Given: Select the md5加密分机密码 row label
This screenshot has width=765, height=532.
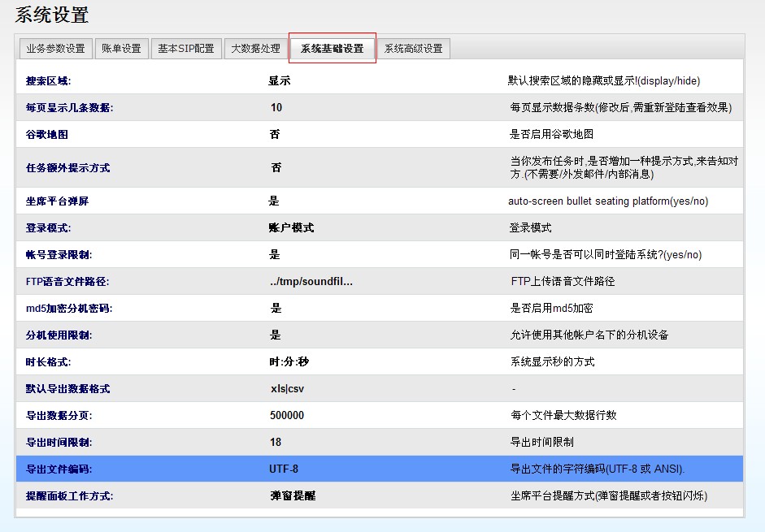Looking at the screenshot, I should (x=68, y=309).
